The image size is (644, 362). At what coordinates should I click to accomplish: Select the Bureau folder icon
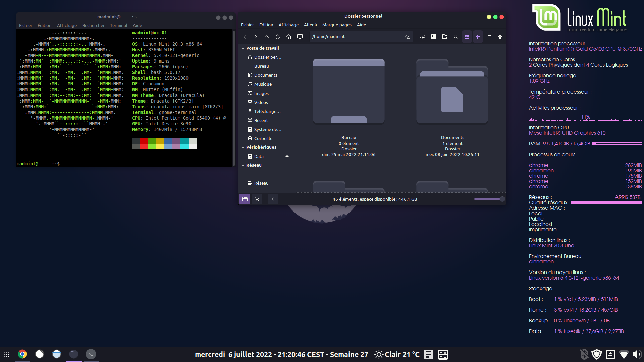[x=349, y=91]
